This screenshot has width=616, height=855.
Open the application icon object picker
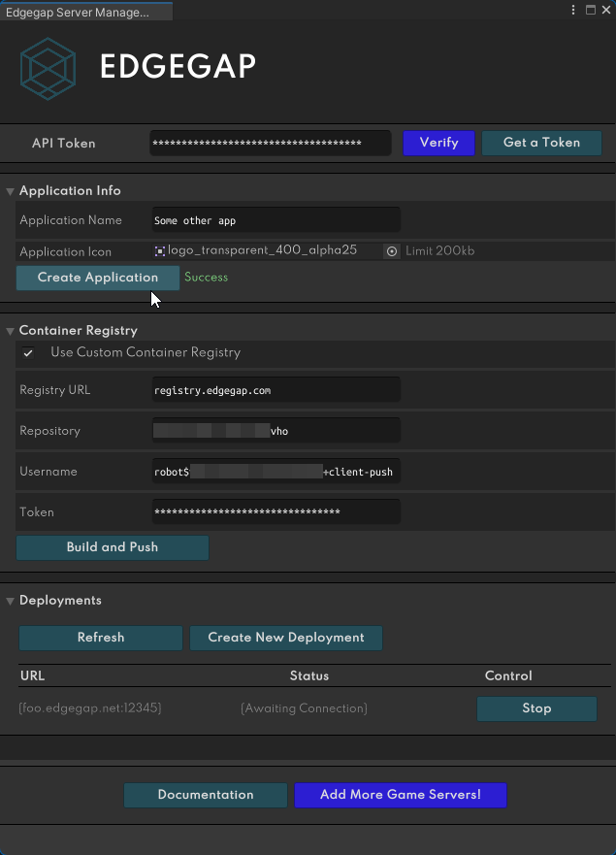(391, 251)
